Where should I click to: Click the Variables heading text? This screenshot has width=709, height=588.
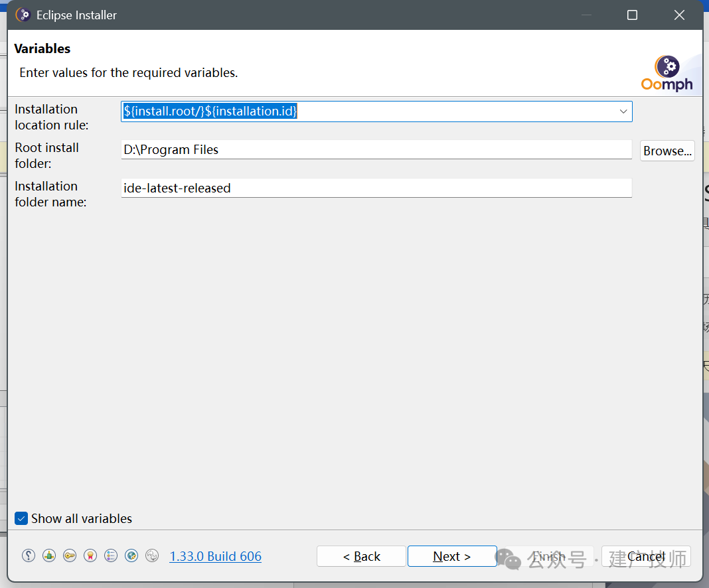click(x=42, y=49)
